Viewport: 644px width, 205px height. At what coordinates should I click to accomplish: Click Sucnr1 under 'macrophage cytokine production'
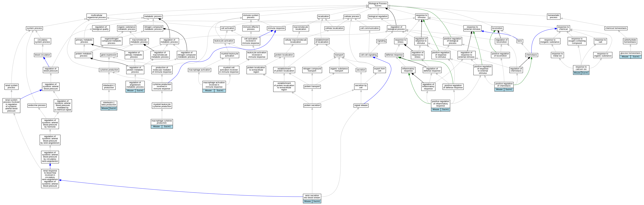(167, 127)
